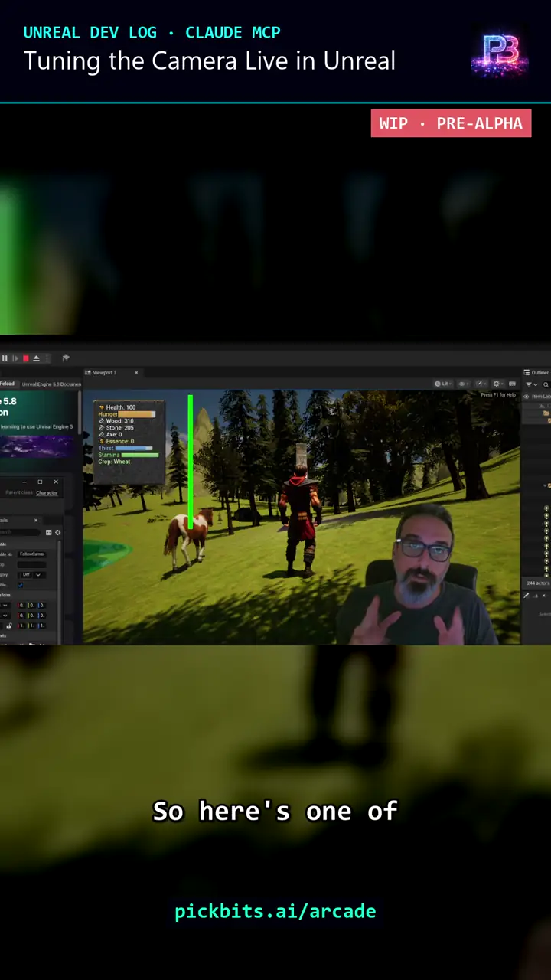Viewport: 551px width, 980px height.
Task: Open Details property matrix grid icon
Action: [48, 532]
